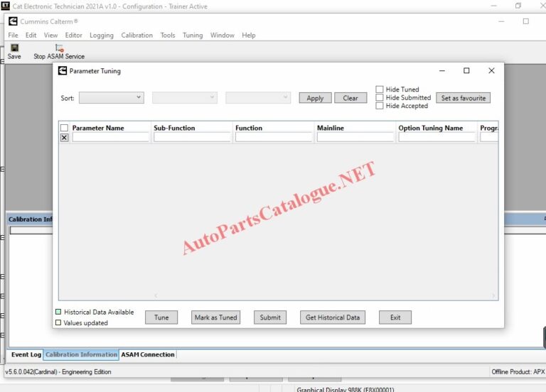Image resolution: width=546 pixels, height=392 pixels.
Task: Open the Logging menu
Action: tap(102, 35)
